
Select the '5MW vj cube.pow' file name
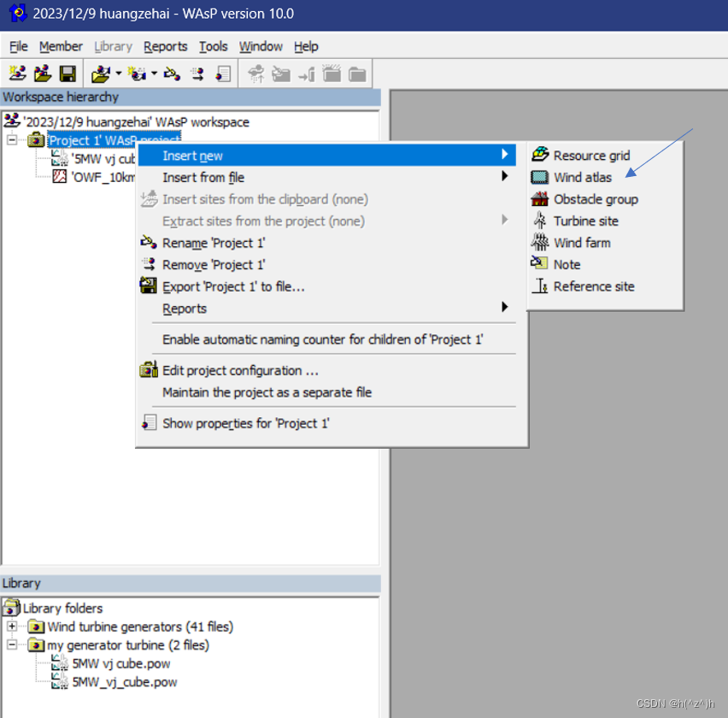121,663
